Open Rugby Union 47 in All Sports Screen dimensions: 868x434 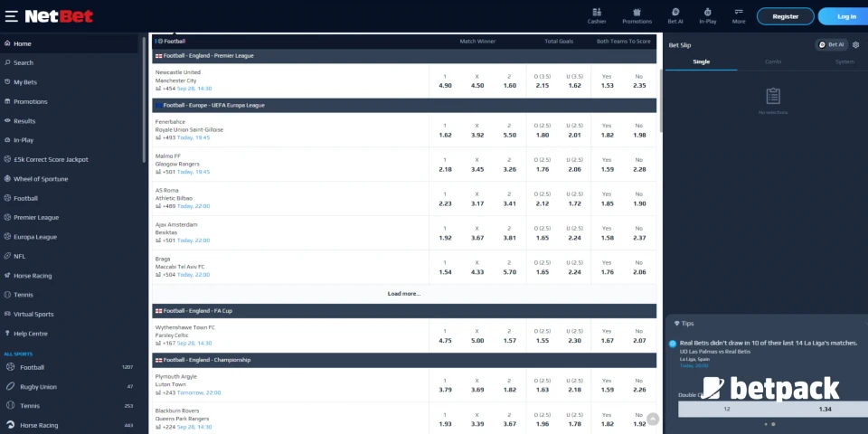pyautogui.click(x=69, y=387)
